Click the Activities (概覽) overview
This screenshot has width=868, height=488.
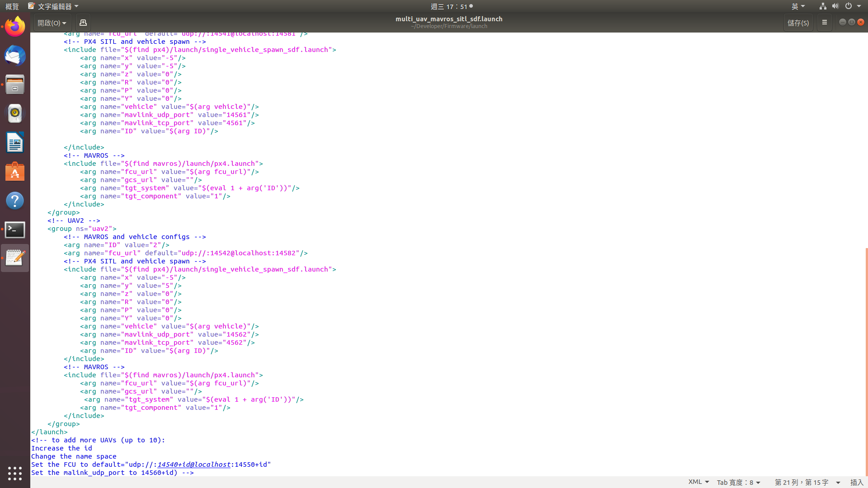(x=12, y=6)
